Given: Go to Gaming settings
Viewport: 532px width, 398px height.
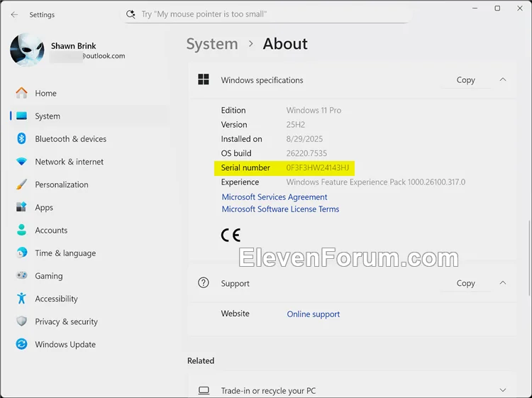Looking at the screenshot, I should 89,275.
